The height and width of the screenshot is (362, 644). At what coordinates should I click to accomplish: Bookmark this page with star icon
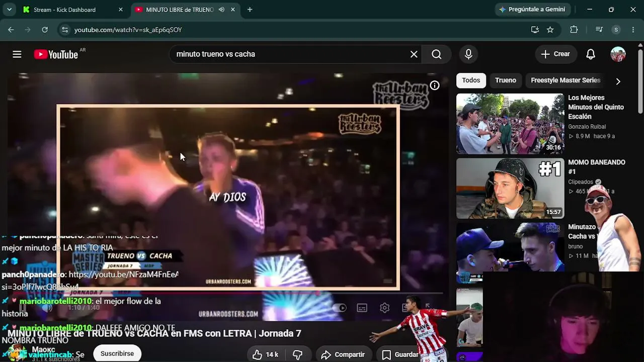coord(550,30)
